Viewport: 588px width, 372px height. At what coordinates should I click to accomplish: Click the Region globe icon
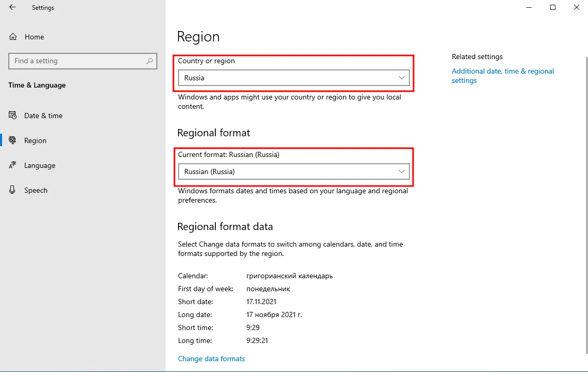point(13,140)
